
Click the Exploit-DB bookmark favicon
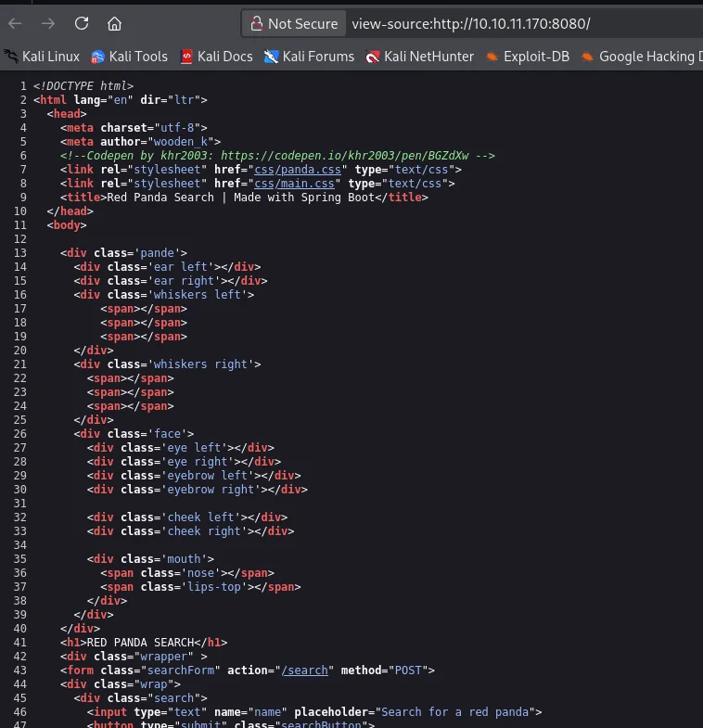coord(492,57)
